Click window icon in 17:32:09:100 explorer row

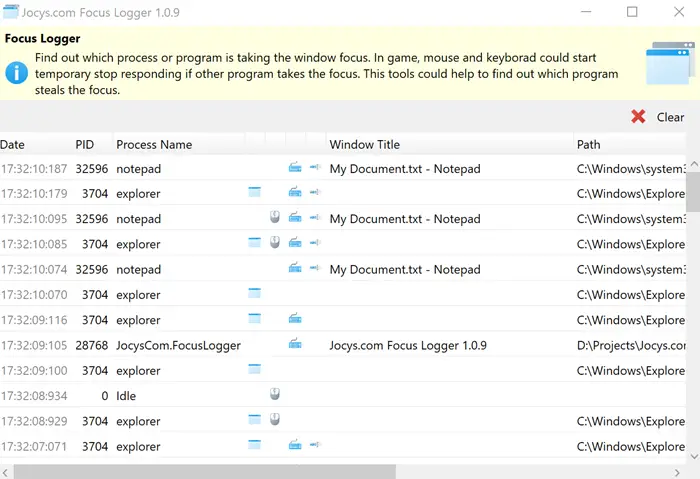click(254, 369)
